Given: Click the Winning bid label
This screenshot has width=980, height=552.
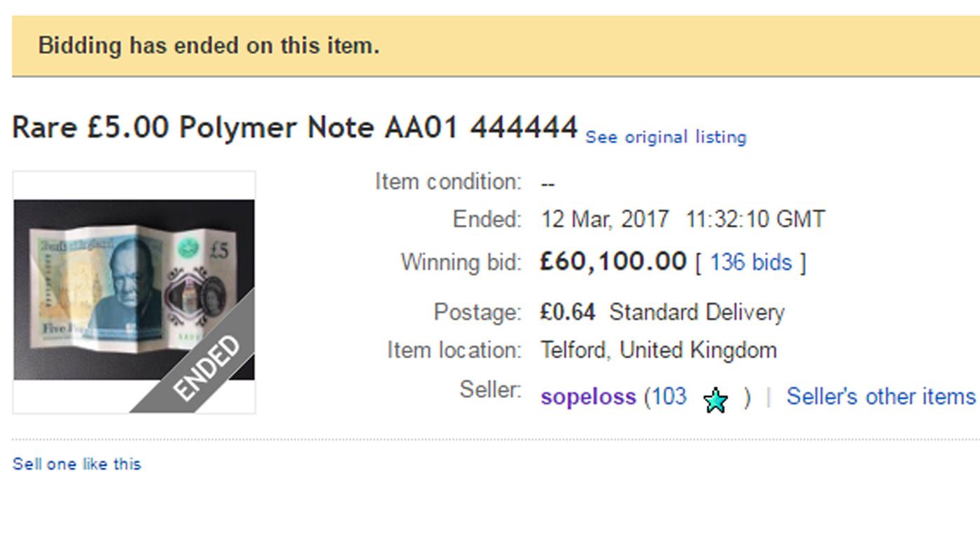Looking at the screenshot, I should click(x=461, y=261).
